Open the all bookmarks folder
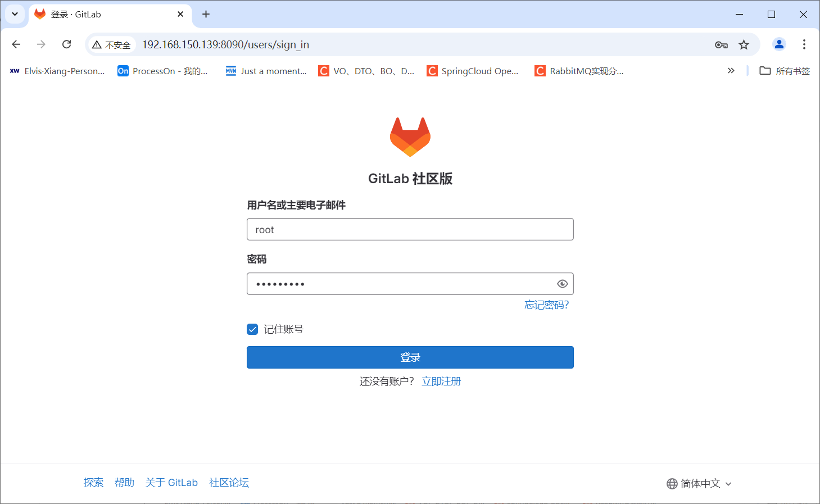The height and width of the screenshot is (504, 820). tap(785, 71)
